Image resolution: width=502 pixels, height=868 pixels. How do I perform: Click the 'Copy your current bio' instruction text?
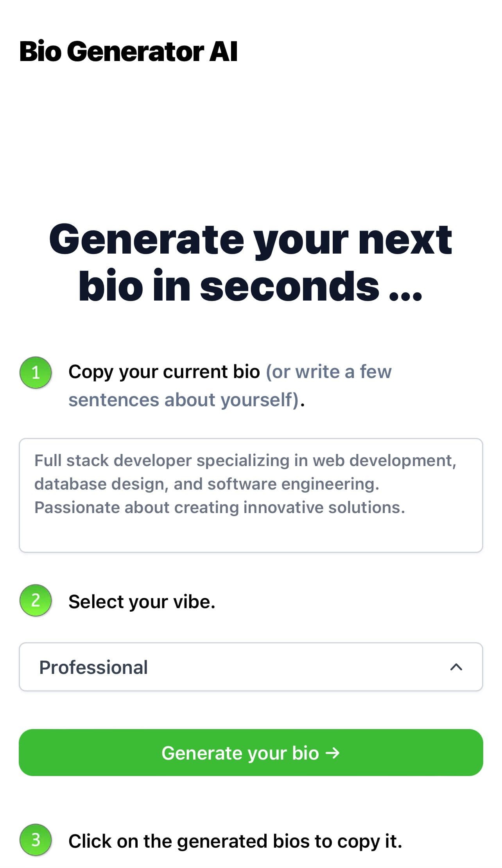tap(164, 371)
